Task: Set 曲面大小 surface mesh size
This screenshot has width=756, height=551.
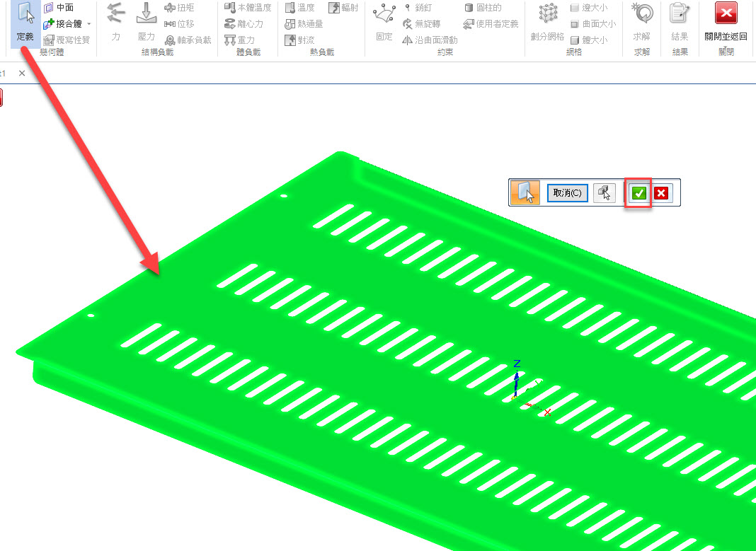Action: (x=593, y=23)
